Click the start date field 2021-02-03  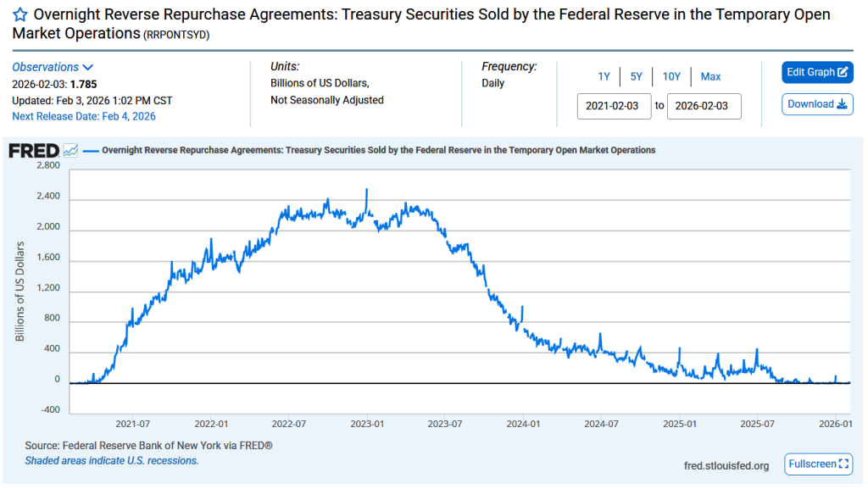(615, 107)
